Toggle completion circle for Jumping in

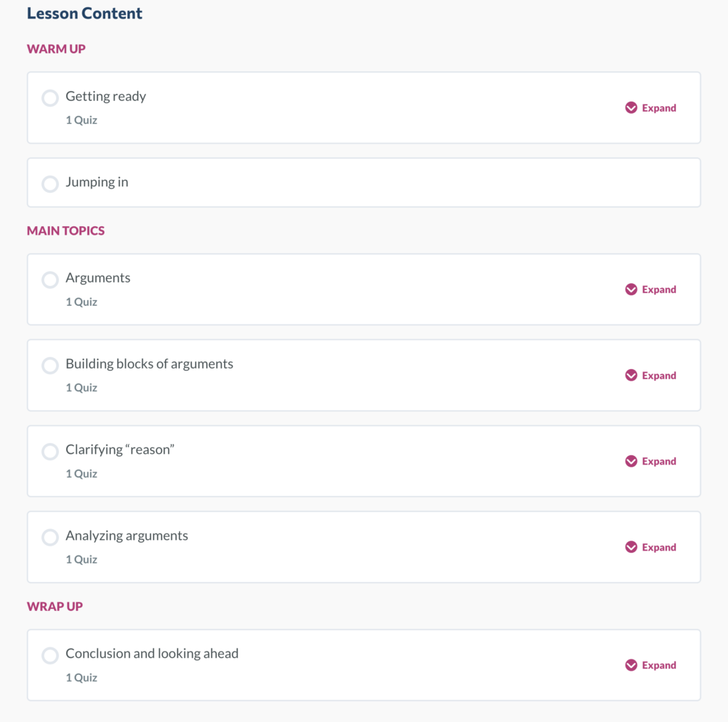(50, 184)
